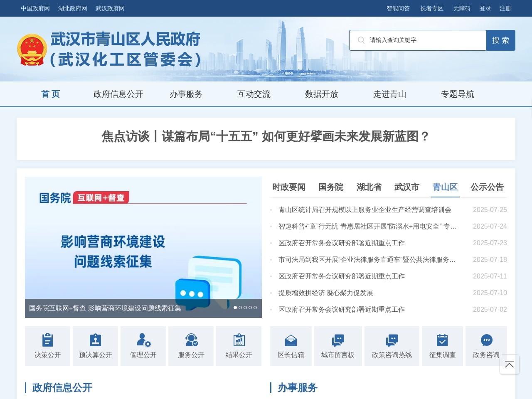Focus the keyword search input field
This screenshot has height=399, width=532.
pos(418,40)
